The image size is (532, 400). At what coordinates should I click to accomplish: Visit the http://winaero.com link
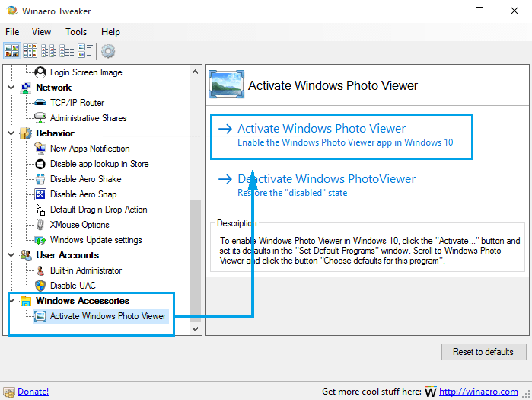pyautogui.click(x=479, y=392)
